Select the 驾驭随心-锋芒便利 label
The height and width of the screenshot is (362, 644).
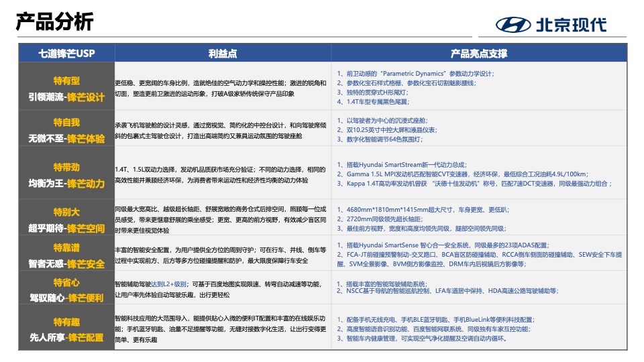(66, 298)
